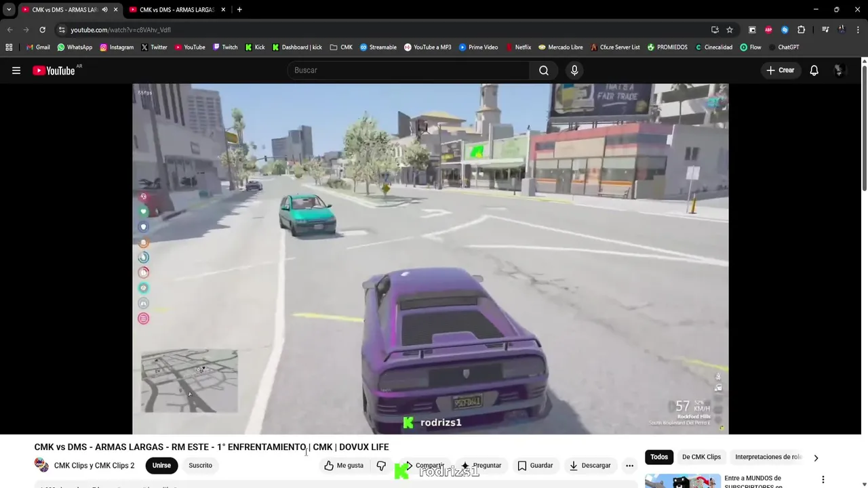Image resolution: width=868 pixels, height=488 pixels.
Task: Open the Entre a MUNDOS recommended thumbnail
Action: coord(682,481)
